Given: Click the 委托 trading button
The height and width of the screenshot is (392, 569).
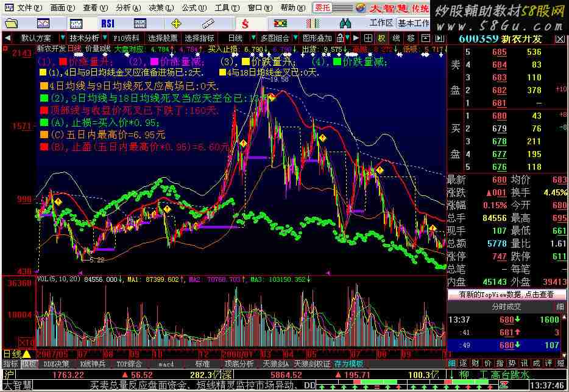Looking at the screenshot, I should (x=322, y=7).
